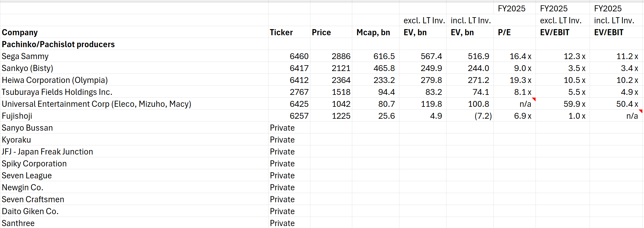Click the n/a P/E cell for Universal Entertainment

tap(514, 104)
